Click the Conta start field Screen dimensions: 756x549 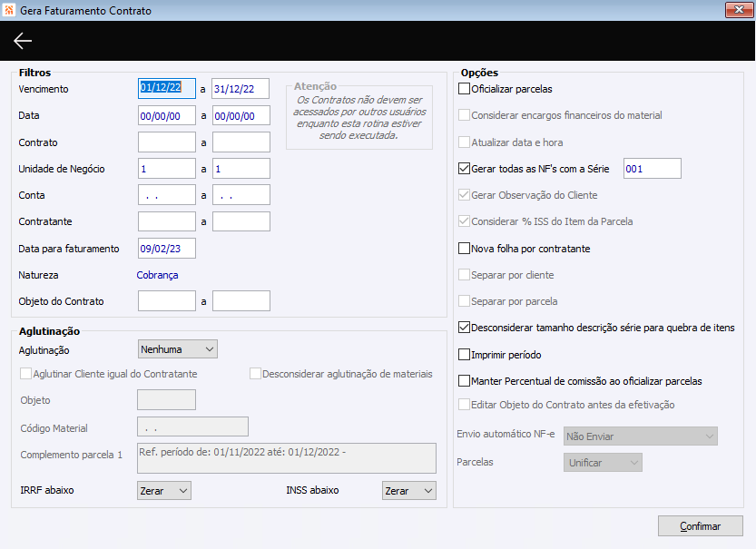(x=167, y=195)
